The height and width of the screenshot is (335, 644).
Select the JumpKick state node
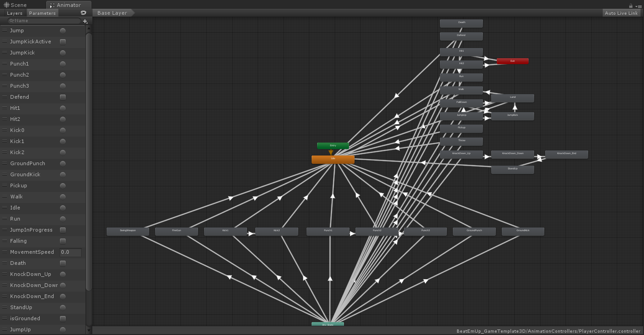[x=512, y=116]
